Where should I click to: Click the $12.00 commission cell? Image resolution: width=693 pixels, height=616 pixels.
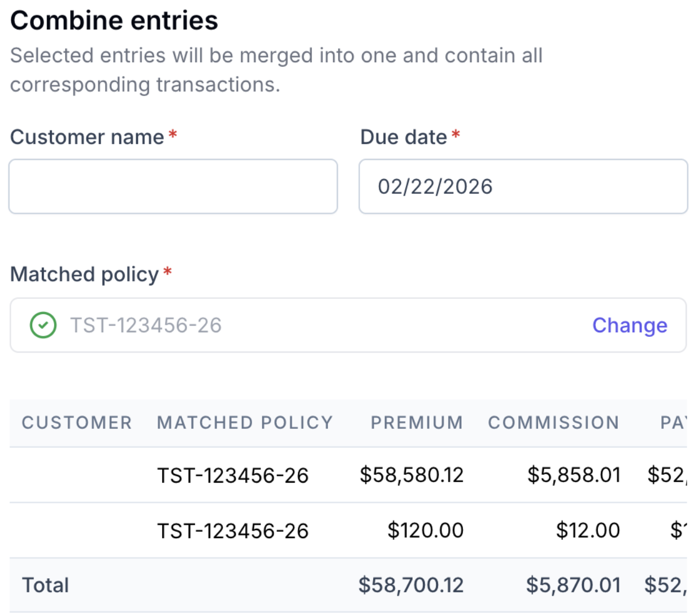tap(588, 531)
